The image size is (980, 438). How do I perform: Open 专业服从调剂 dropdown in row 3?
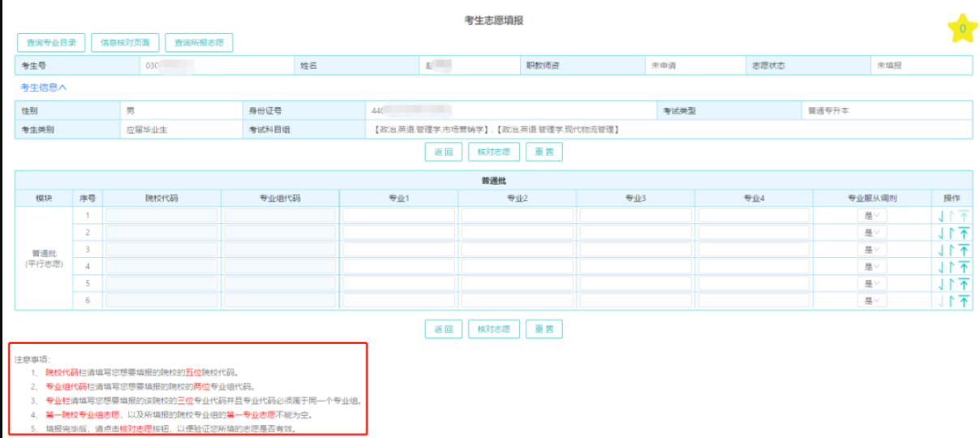872,250
